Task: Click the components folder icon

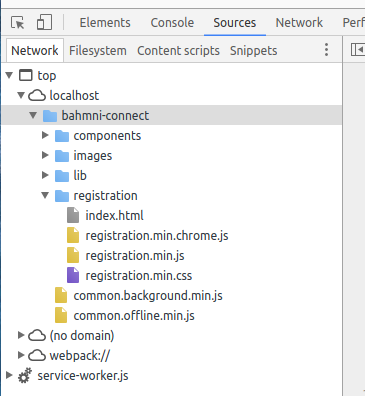Action: click(x=62, y=136)
